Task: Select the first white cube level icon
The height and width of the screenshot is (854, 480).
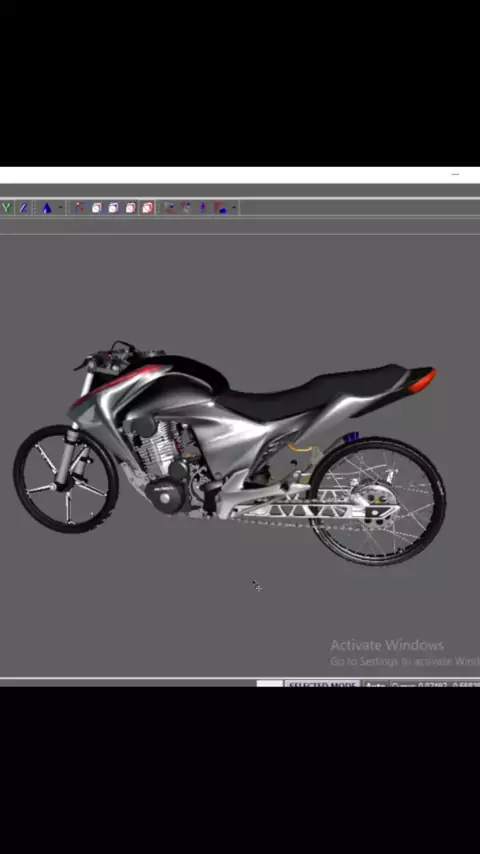Action: pos(97,208)
